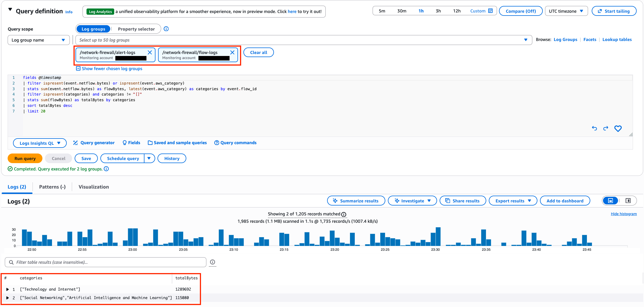Click the totalBytes column header
Image resolution: width=644 pixels, height=307 pixels.
[x=186, y=278]
